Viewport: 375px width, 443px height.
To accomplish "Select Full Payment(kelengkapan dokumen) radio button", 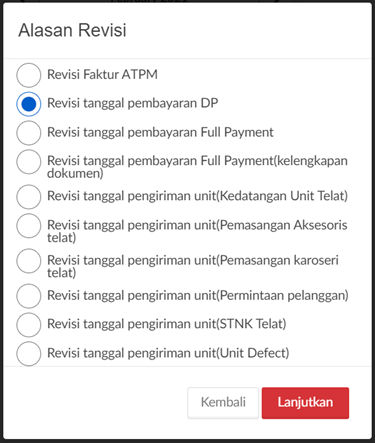I will [29, 162].
